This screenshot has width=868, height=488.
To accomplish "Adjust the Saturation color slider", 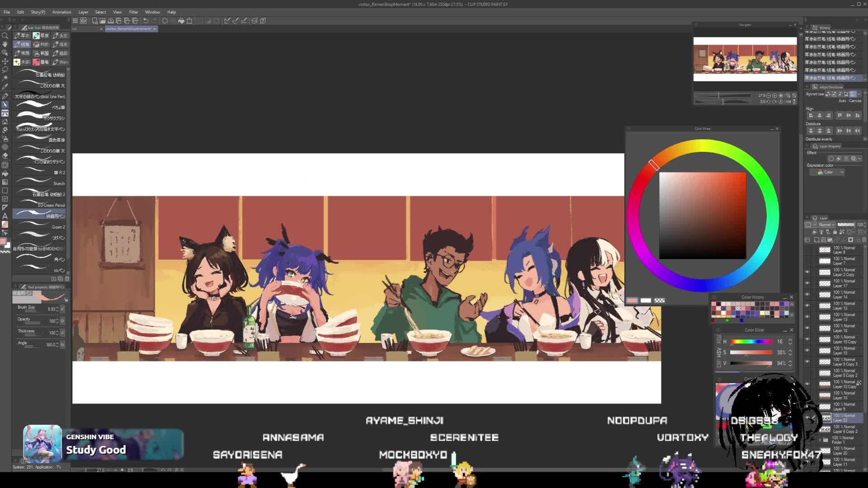I will pos(751,352).
